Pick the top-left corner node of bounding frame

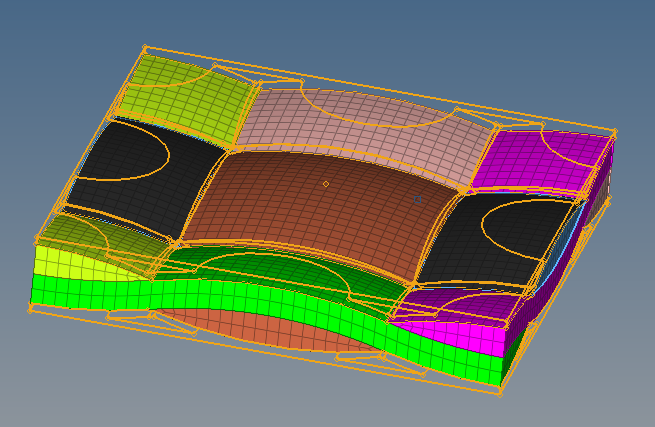coord(145,47)
